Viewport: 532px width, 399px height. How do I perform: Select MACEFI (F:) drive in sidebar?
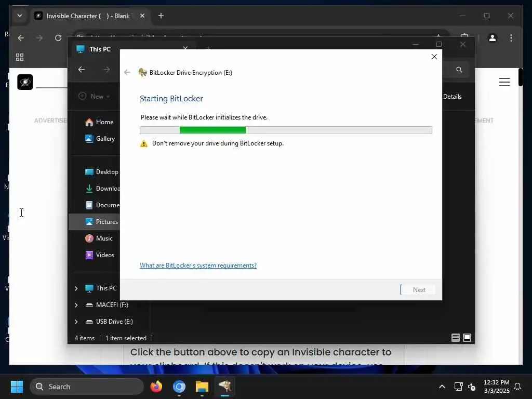click(107, 304)
